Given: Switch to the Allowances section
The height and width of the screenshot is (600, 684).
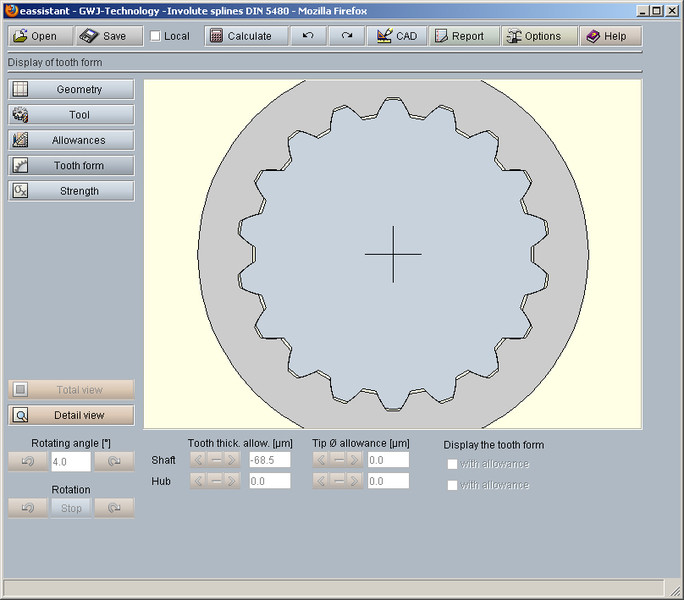Looking at the screenshot, I should pos(71,140).
